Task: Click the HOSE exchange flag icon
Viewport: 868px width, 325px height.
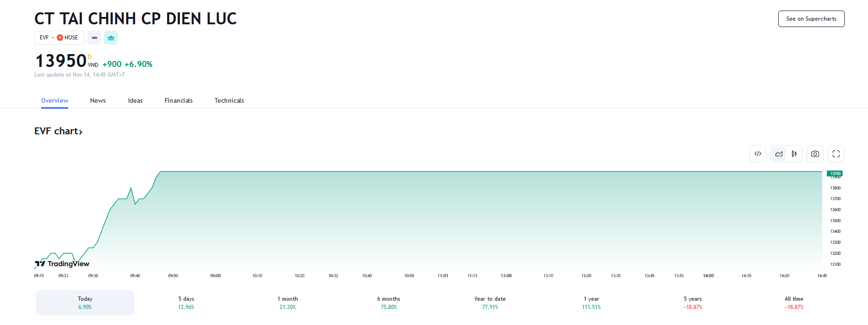Action: (x=60, y=38)
